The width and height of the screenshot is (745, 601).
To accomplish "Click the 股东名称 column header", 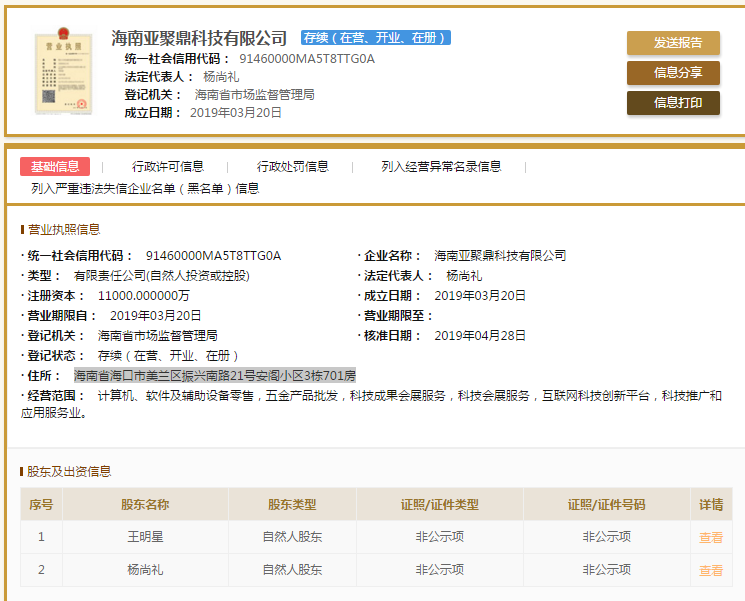I will point(145,505).
